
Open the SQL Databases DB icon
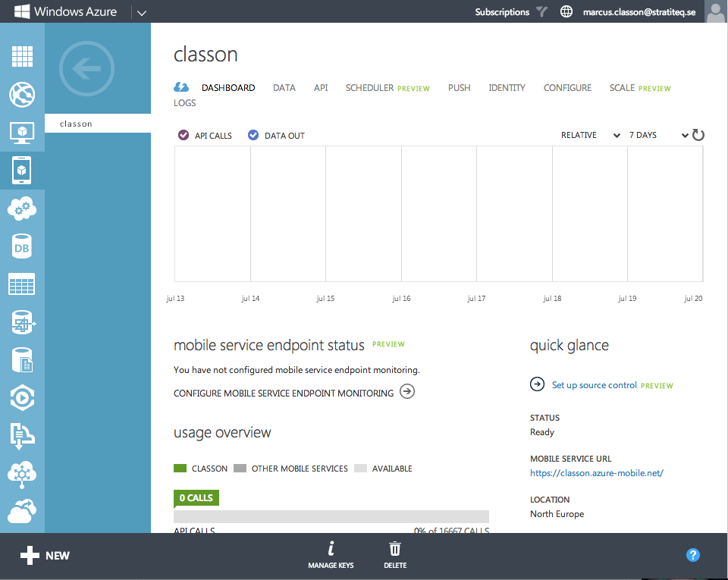coord(22,247)
